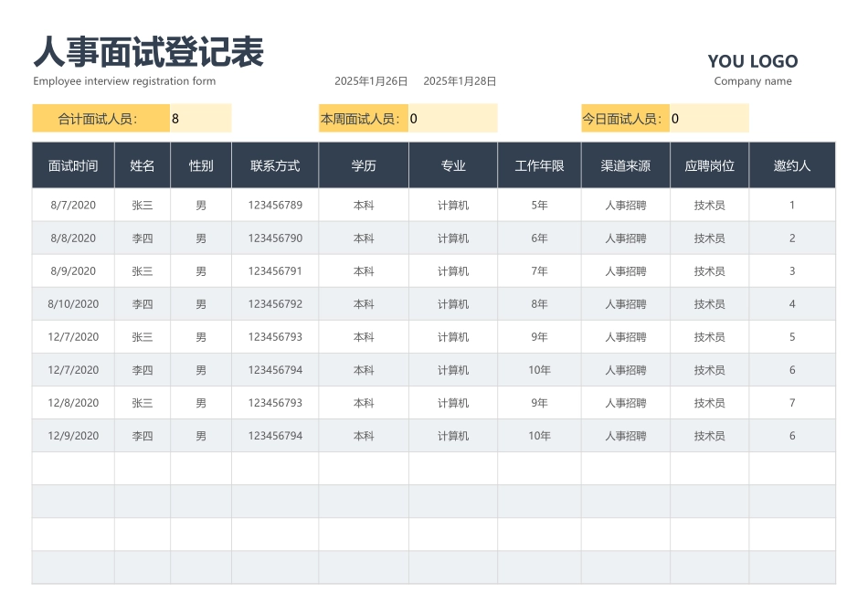Click the 应聘岗位 column header
Viewport: 868px width, 614px height.
pyautogui.click(x=711, y=164)
